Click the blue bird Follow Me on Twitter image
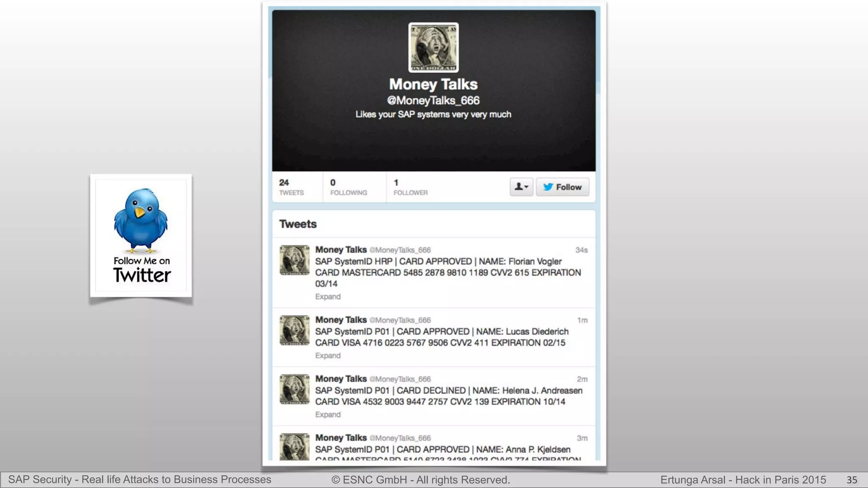The width and height of the screenshot is (868, 488). (x=141, y=236)
